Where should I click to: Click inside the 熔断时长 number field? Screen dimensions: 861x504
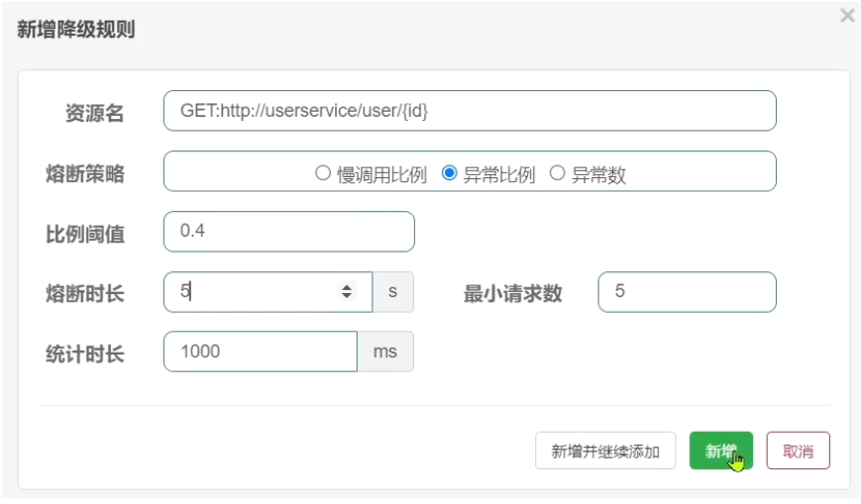tap(253, 292)
